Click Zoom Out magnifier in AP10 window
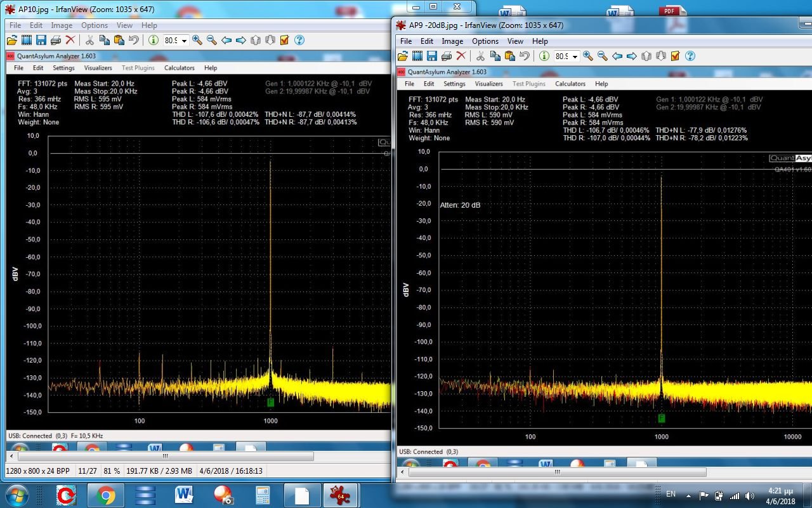 [212, 40]
